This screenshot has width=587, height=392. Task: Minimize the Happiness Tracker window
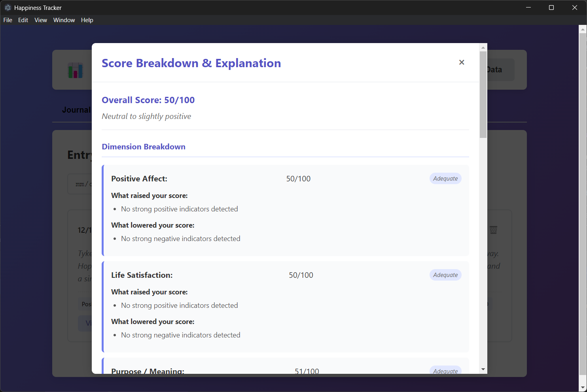tap(528, 8)
